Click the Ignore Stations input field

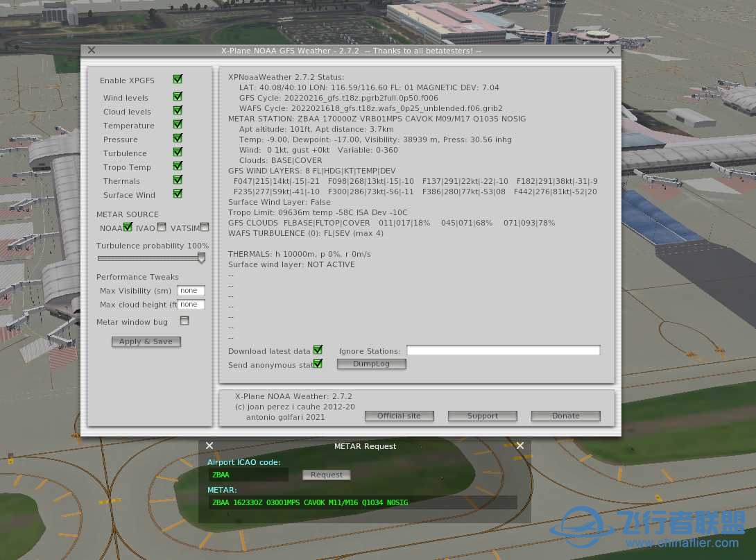point(504,350)
